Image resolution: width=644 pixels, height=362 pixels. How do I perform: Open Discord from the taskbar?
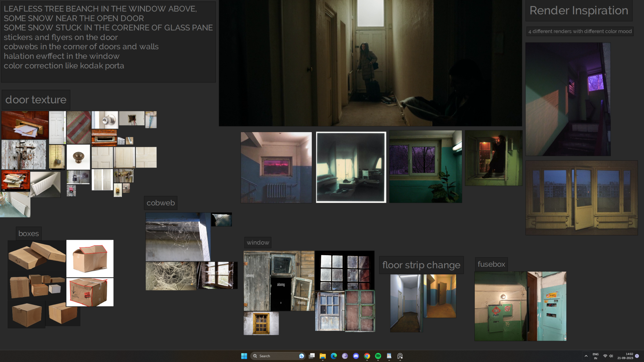click(x=356, y=356)
